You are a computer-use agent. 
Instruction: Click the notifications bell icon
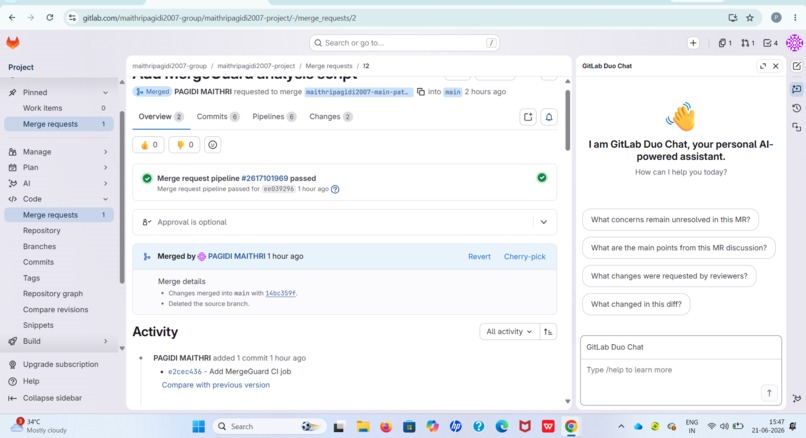[548, 117]
